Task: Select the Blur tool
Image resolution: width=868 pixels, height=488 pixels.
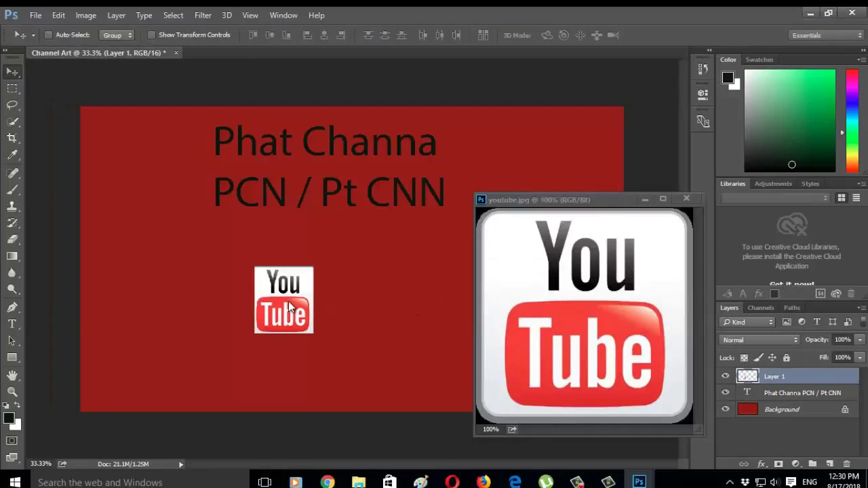Action: click(x=12, y=272)
